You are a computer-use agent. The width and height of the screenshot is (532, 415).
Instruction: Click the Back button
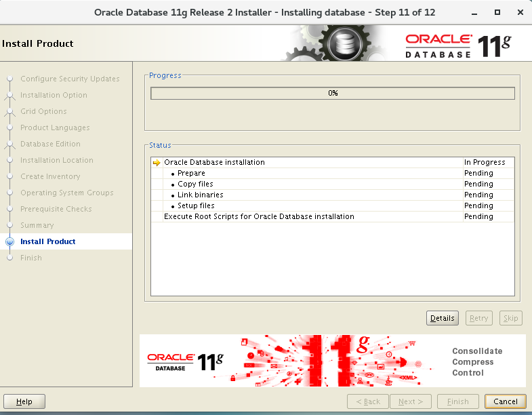click(368, 401)
